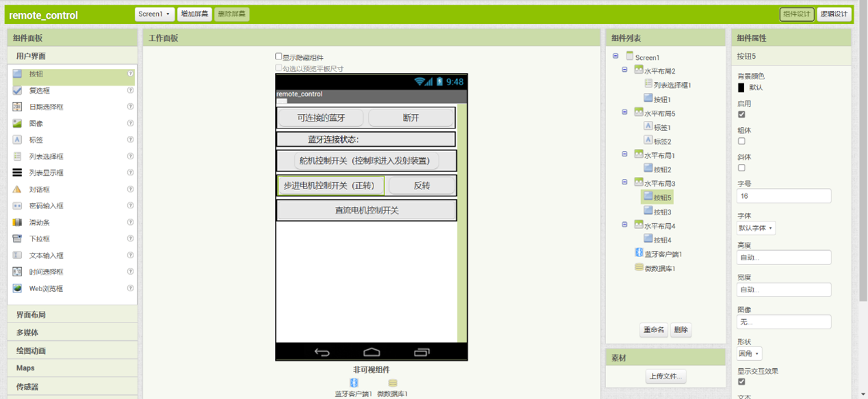
Task: Open the Screen1 dropdown
Action: pos(155,14)
